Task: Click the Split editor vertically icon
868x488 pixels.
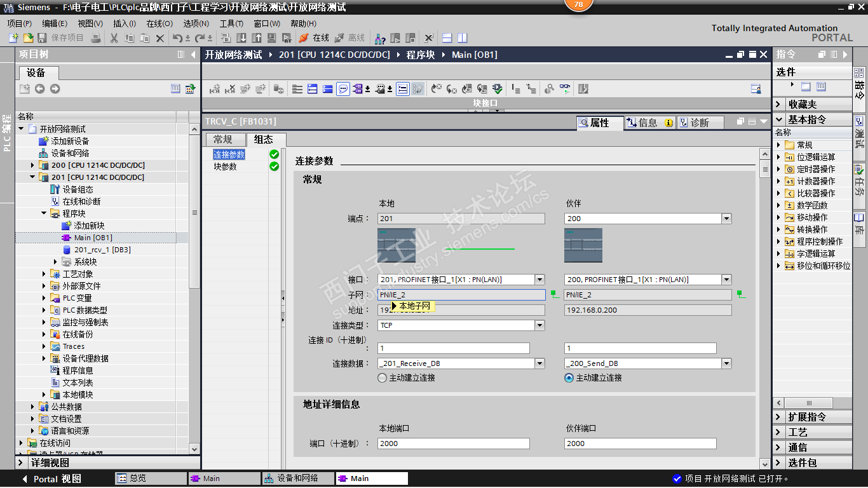Action: 463,38
